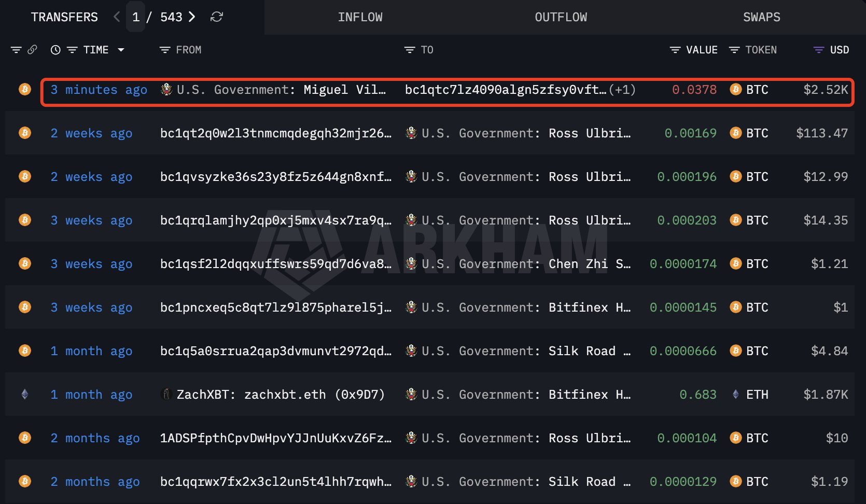The image size is (866, 504).
Task: Open the USD filter icon
Action: point(819,50)
